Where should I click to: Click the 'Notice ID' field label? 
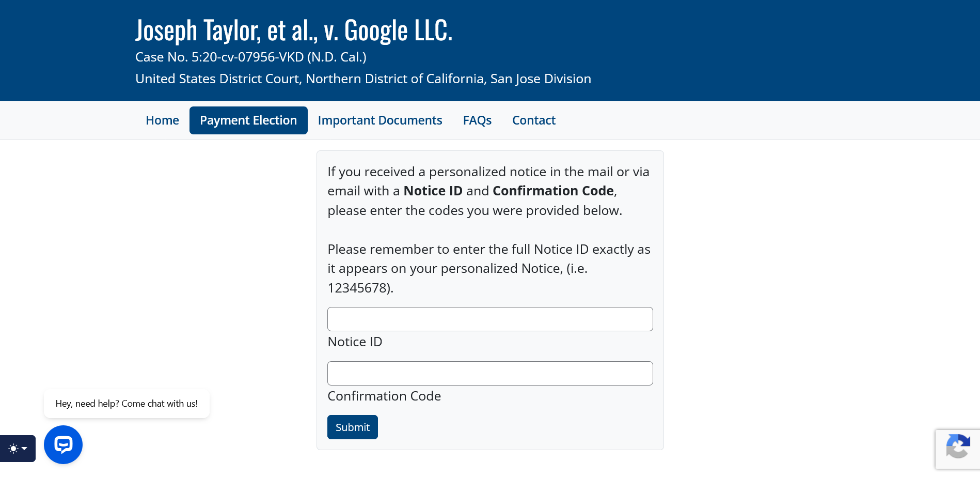click(x=355, y=342)
